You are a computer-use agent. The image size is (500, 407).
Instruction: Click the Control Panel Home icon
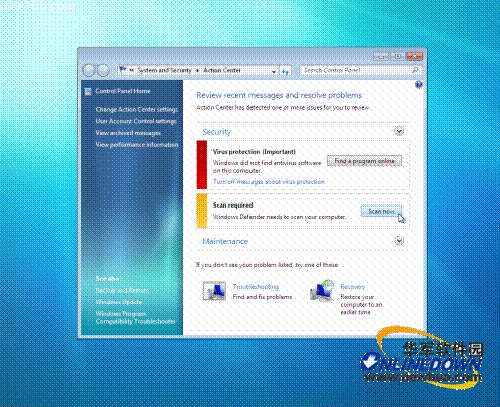pos(88,92)
